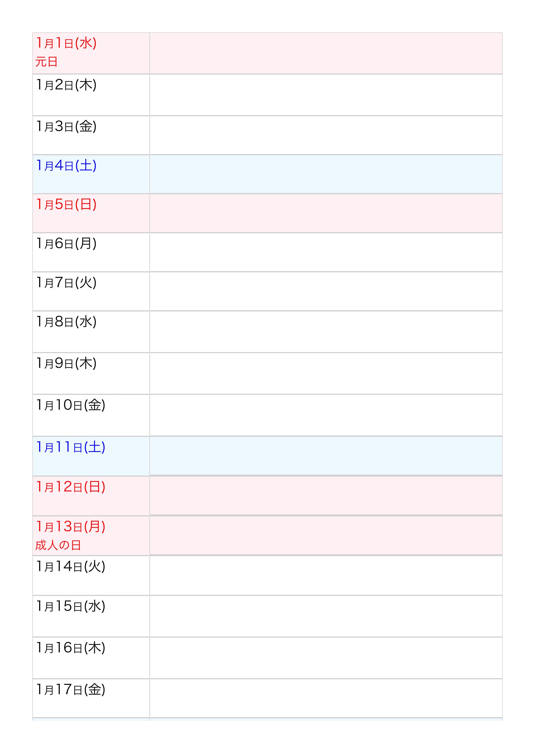
Task: Select the 元日 holiday text
Action: pos(47,62)
